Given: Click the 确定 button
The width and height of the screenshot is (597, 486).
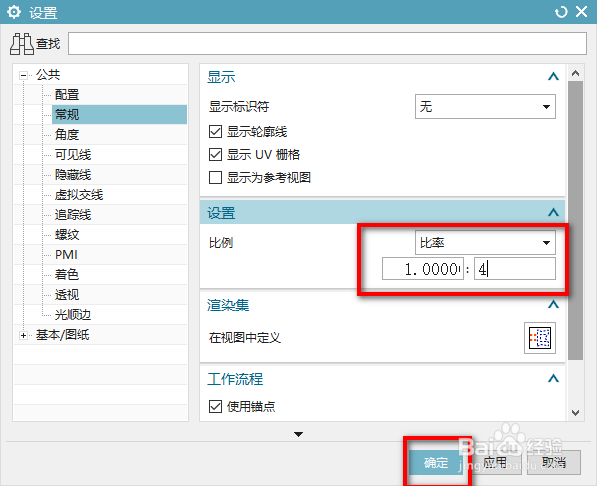Looking at the screenshot, I should 436,462.
